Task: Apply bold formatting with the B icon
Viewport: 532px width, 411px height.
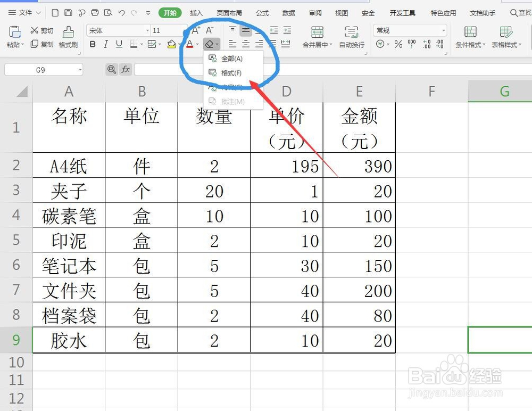Action: tap(92, 45)
